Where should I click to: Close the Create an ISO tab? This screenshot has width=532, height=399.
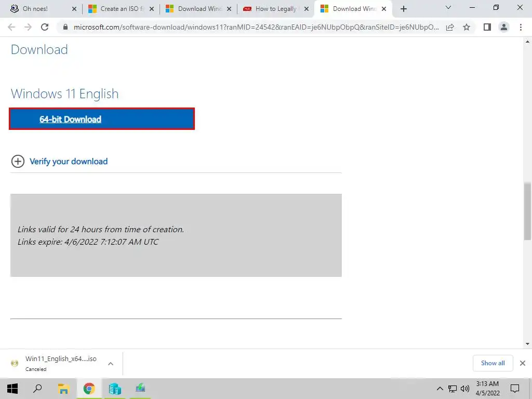(152, 9)
